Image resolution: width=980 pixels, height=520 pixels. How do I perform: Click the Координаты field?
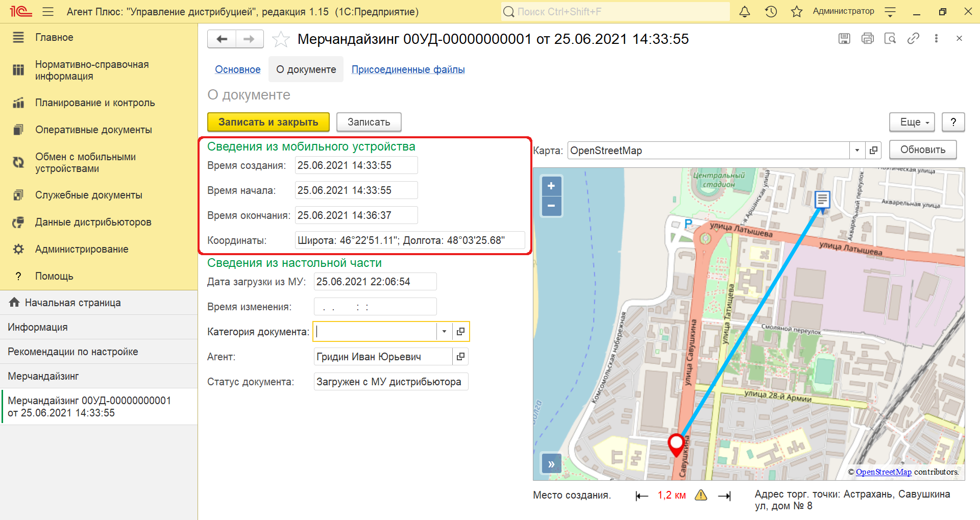[410, 240]
